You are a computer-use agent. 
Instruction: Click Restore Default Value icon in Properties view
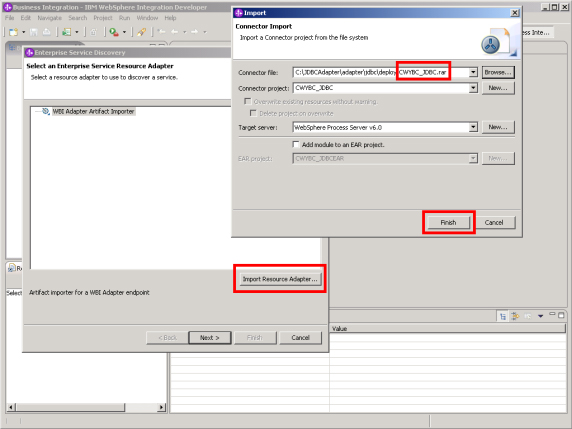pyautogui.click(x=527, y=316)
